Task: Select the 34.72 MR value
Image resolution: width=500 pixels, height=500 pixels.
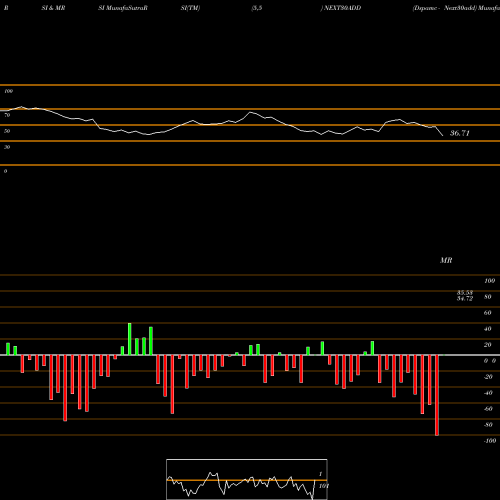Action: 465,299
